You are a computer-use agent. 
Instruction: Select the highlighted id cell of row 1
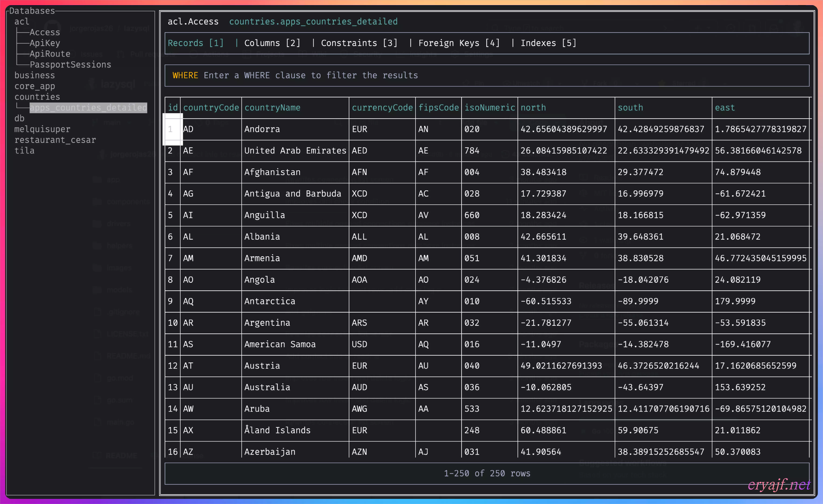(173, 129)
